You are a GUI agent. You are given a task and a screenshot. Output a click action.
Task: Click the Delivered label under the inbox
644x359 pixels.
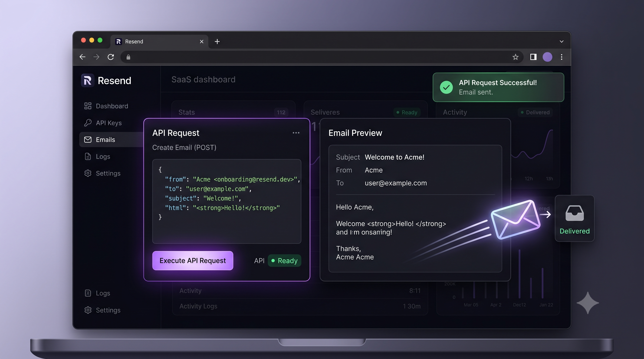tap(574, 231)
